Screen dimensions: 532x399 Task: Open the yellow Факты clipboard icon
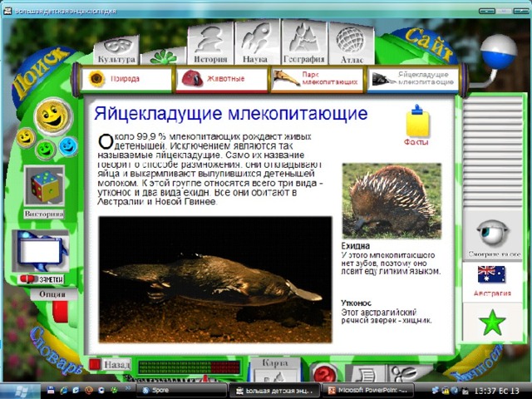417,121
